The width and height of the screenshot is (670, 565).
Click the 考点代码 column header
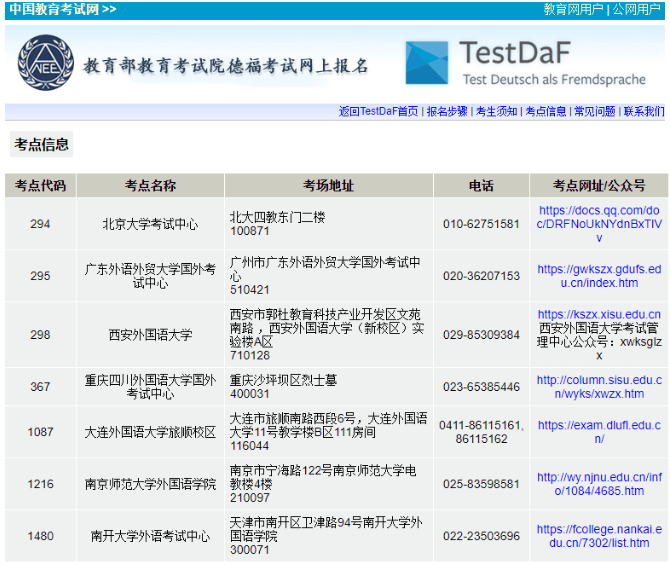41,185
